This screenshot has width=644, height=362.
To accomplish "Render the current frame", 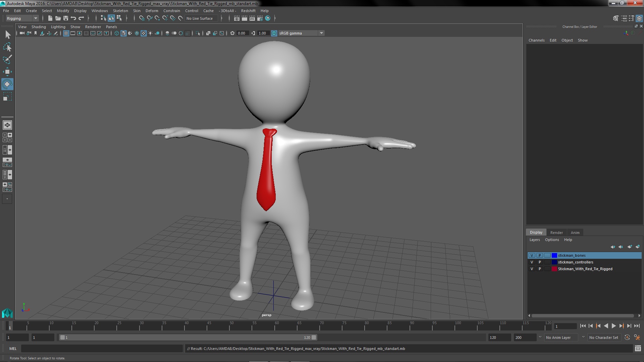I will click(x=245, y=18).
